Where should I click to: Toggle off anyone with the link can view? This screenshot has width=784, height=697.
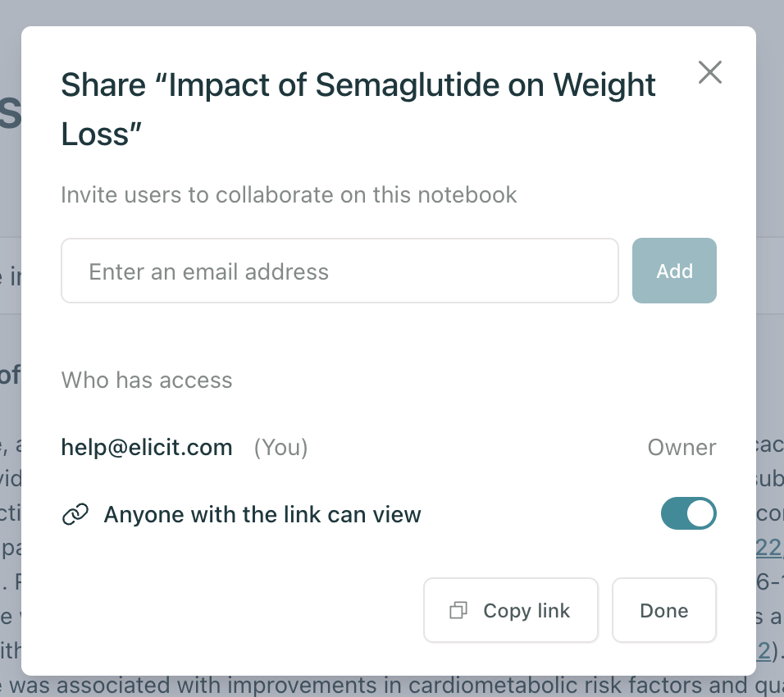[x=689, y=513]
